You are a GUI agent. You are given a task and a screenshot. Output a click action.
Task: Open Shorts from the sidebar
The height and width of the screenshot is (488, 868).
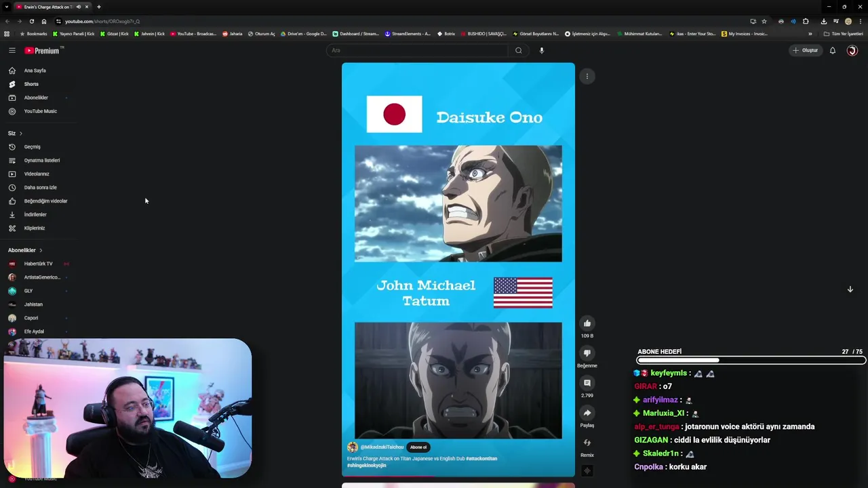[x=31, y=84]
